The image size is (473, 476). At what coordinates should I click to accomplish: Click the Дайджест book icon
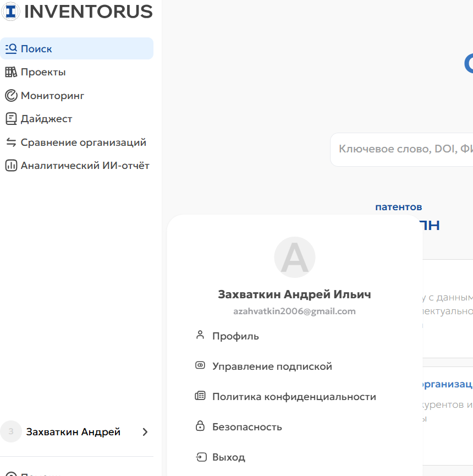coord(11,119)
